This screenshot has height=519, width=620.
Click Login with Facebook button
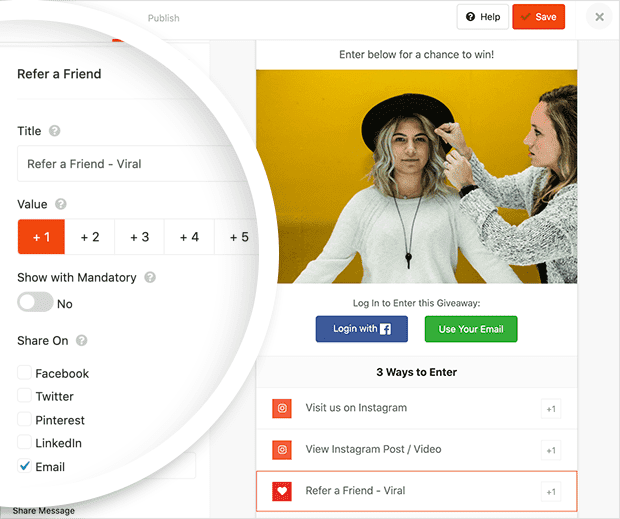(x=361, y=329)
